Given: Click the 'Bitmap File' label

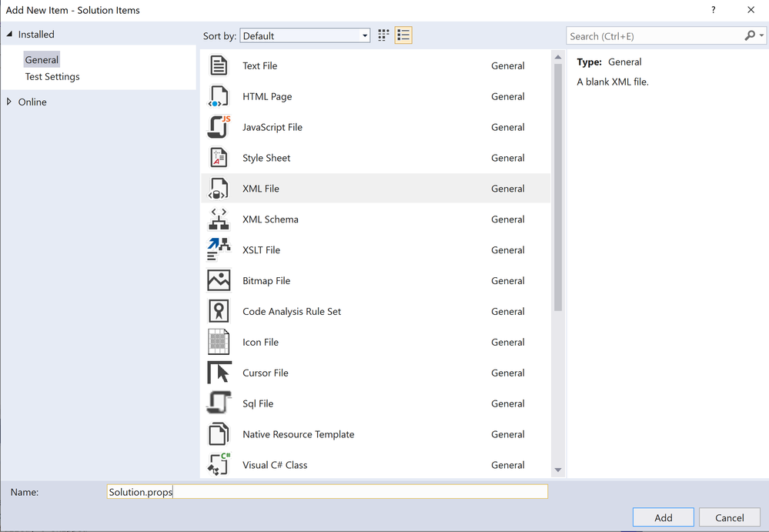Looking at the screenshot, I should [x=266, y=280].
